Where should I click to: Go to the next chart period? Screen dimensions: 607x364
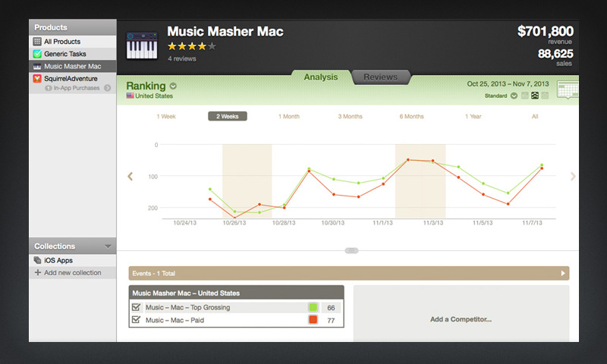573,177
